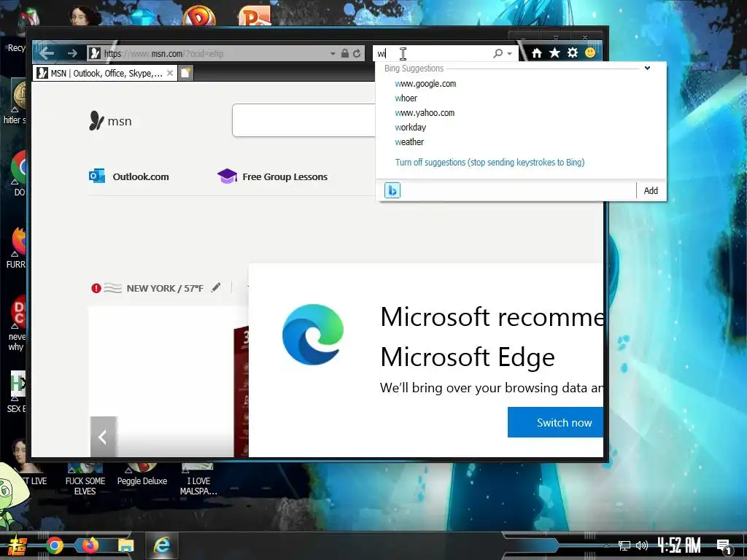
Task: Click the search magnifier icon
Action: (498, 53)
